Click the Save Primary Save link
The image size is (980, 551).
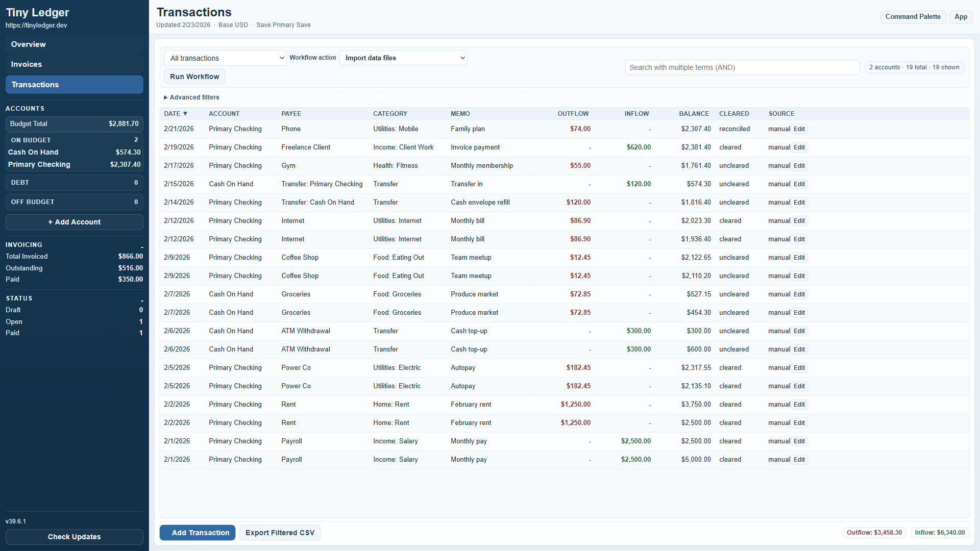pyautogui.click(x=283, y=24)
